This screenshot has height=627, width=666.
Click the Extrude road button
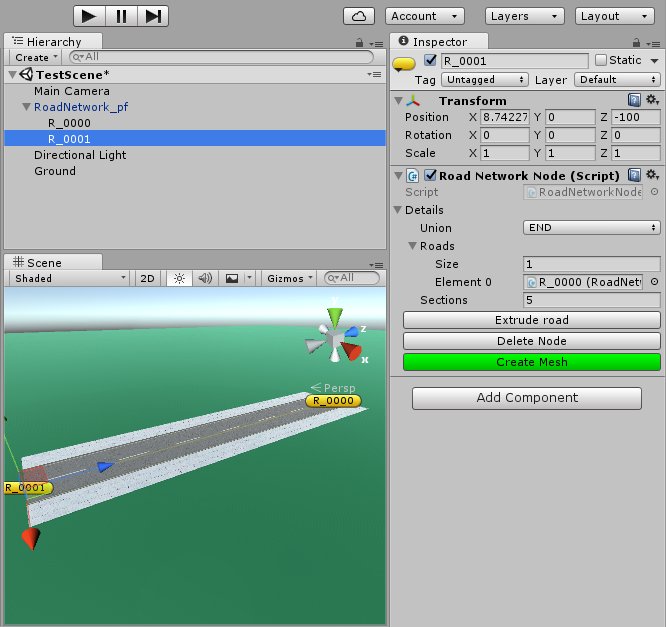click(532, 320)
